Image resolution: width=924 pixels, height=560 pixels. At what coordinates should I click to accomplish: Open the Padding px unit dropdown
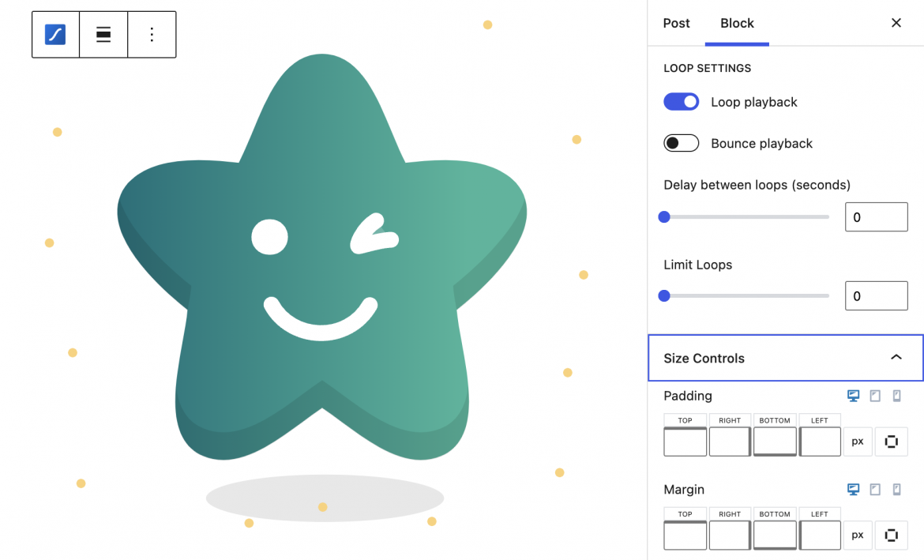[858, 442]
